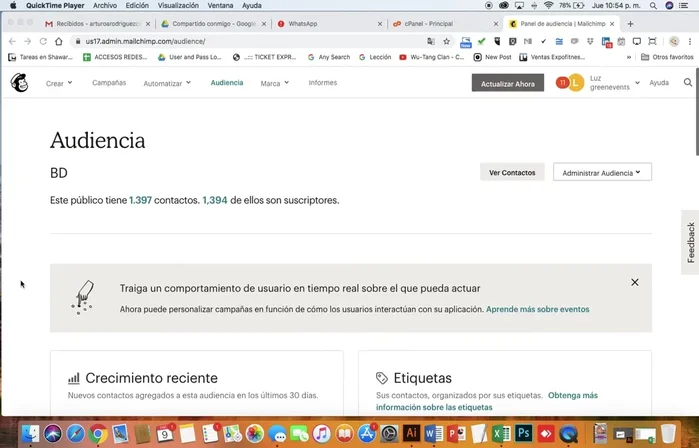Open Finder from the Dock
The height and width of the screenshot is (448, 699).
click(30, 433)
